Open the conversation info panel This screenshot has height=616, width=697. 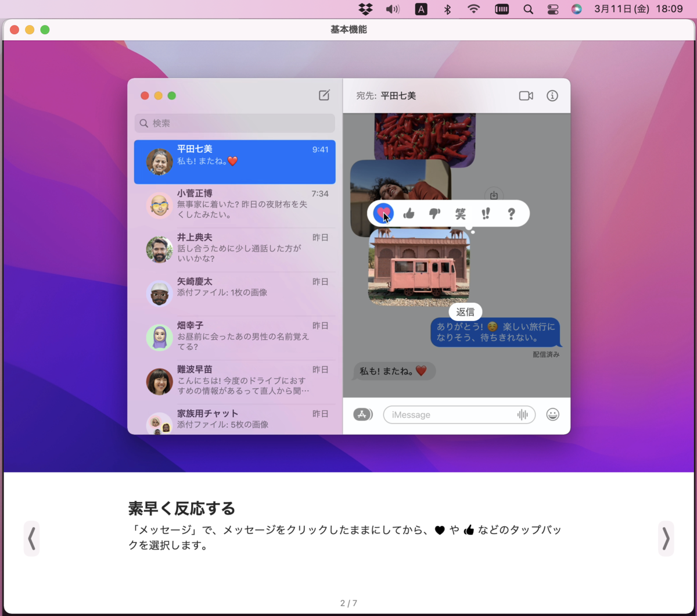[x=552, y=95]
